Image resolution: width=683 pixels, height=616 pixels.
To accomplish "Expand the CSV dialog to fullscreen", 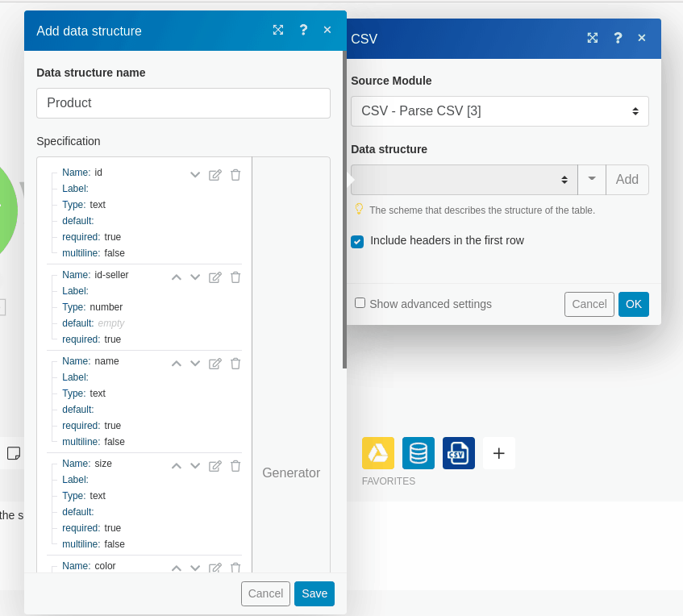I will pos(593,38).
